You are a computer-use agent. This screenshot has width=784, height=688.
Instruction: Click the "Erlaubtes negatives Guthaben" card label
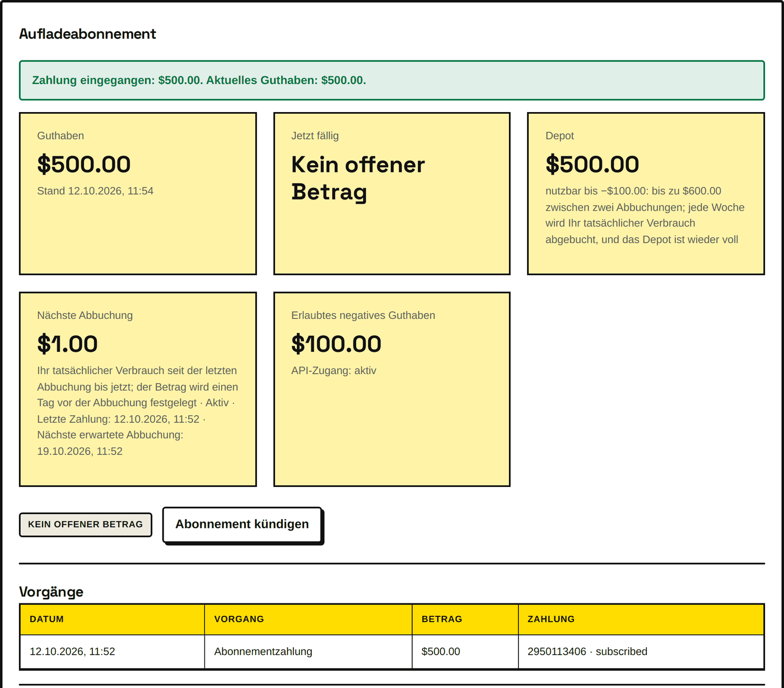click(x=363, y=315)
